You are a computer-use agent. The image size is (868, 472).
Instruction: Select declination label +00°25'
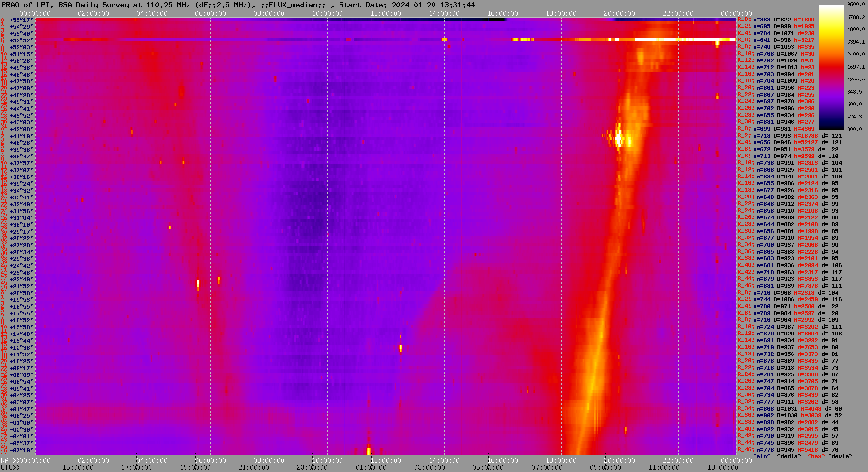point(21,415)
